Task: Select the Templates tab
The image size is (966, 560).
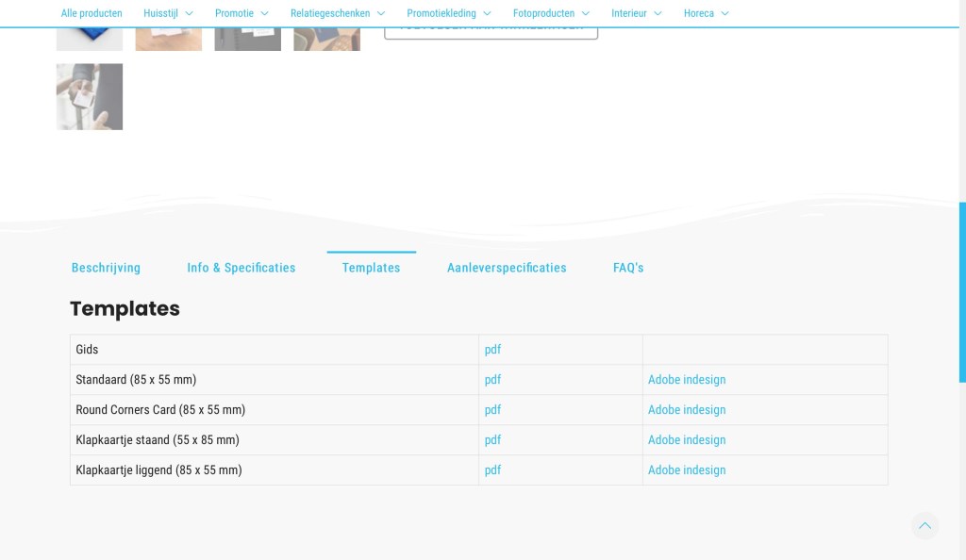Action: [371, 268]
